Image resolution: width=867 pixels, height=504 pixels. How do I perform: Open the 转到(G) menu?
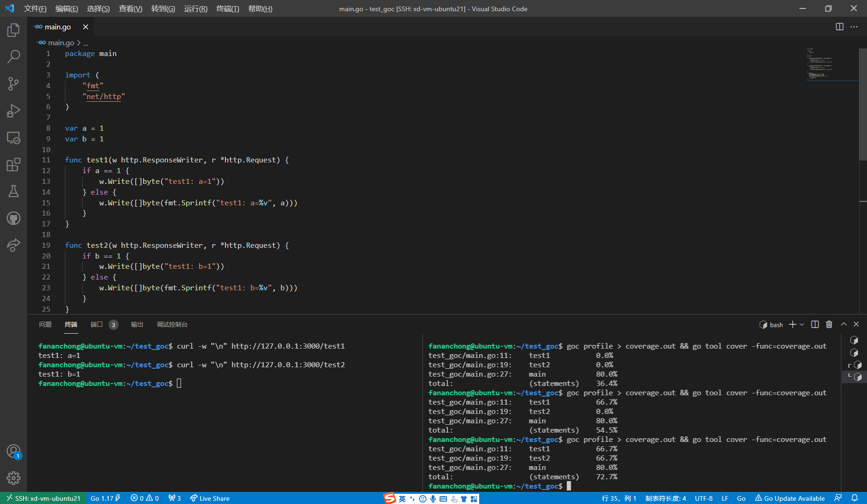point(163,9)
